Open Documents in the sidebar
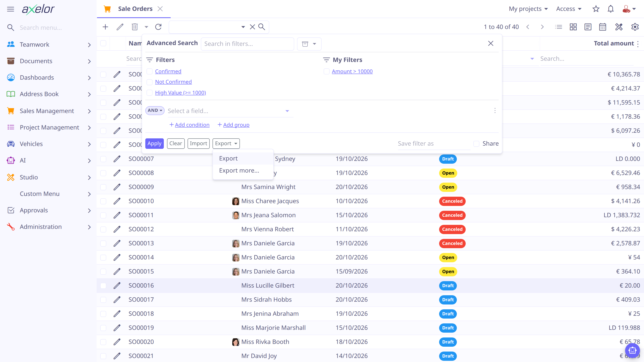Viewport: 644px width, 362px height. 48,61
